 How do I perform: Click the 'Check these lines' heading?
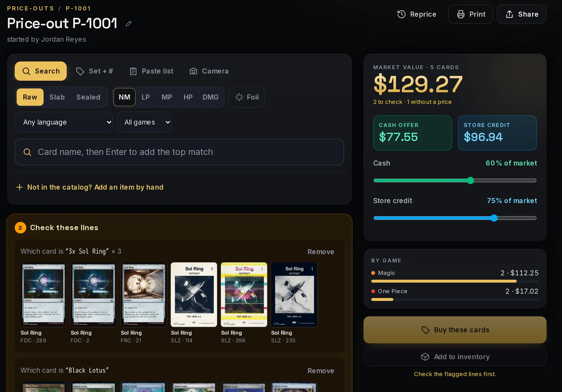(64, 228)
